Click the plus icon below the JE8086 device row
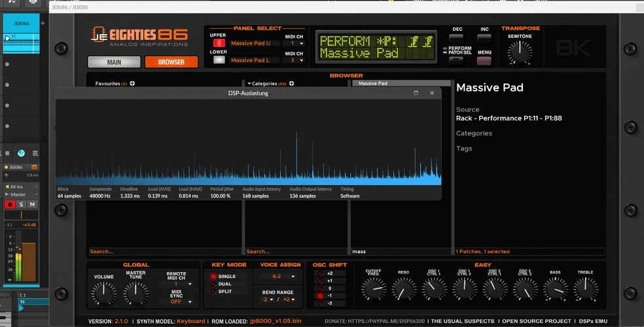Viewport: 644px width, 327px height. point(6,175)
